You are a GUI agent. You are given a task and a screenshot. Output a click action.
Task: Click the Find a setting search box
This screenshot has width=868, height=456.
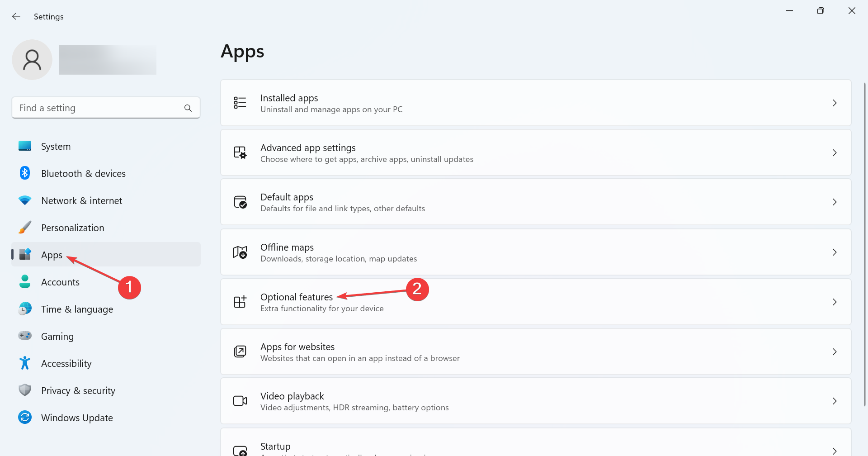click(x=99, y=108)
